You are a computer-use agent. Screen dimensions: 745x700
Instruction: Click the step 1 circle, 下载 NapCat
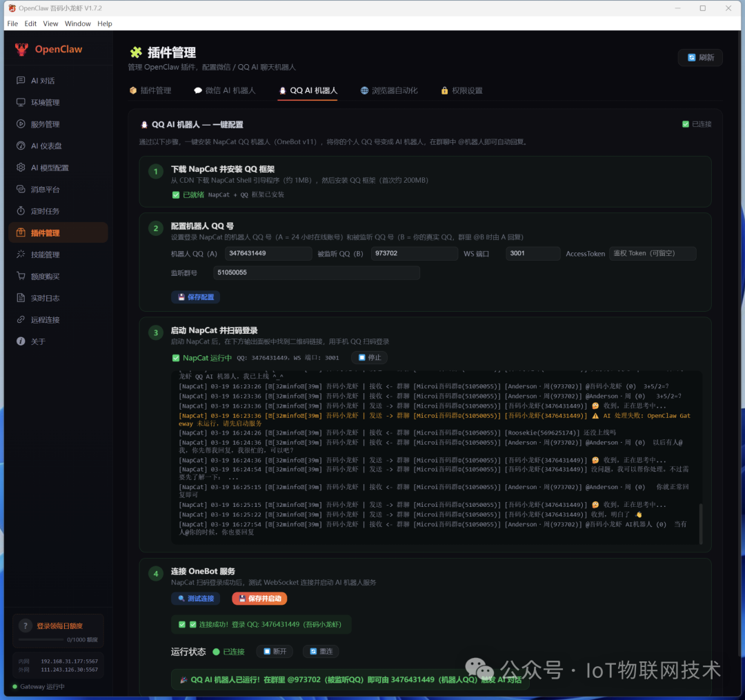point(155,172)
